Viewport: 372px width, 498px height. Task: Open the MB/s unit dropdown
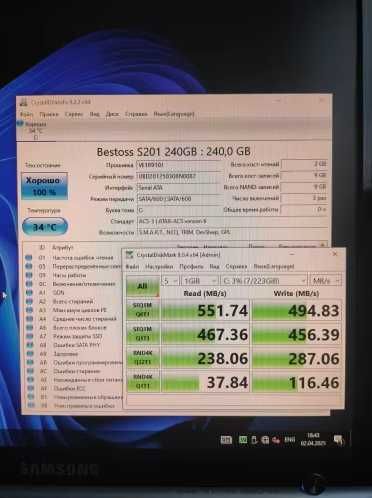point(326,281)
